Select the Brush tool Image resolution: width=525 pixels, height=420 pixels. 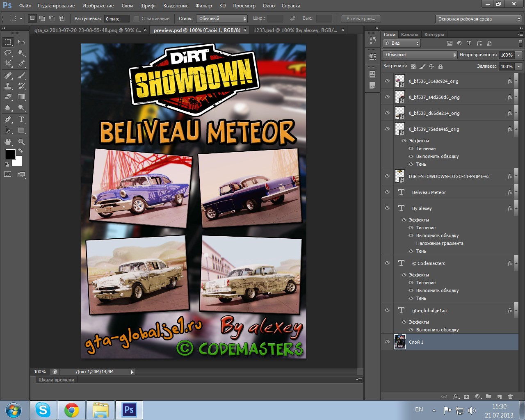21,75
